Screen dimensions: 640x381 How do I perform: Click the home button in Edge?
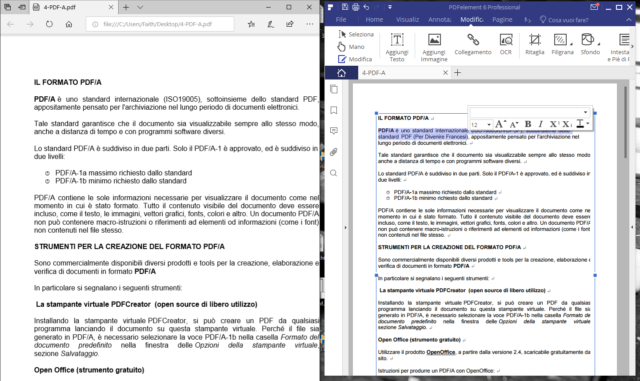(69, 24)
